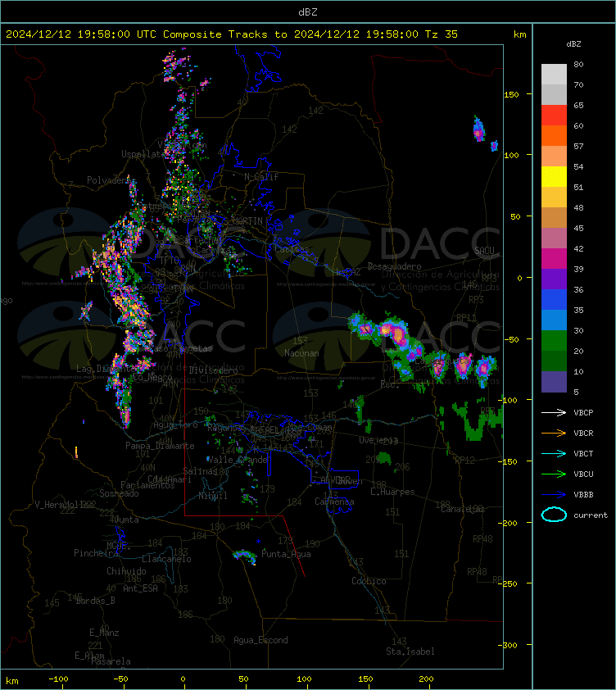Click the 'km' label at top right
616x690 pixels.
pyautogui.click(x=519, y=34)
